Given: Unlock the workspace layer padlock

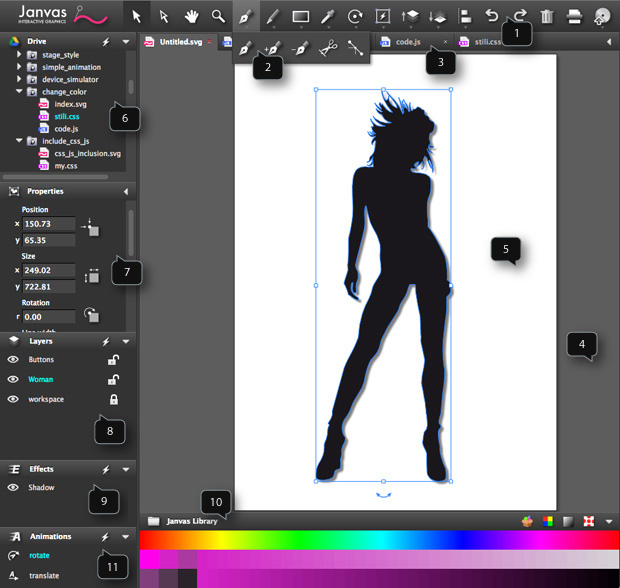Looking at the screenshot, I should pyautogui.click(x=114, y=399).
